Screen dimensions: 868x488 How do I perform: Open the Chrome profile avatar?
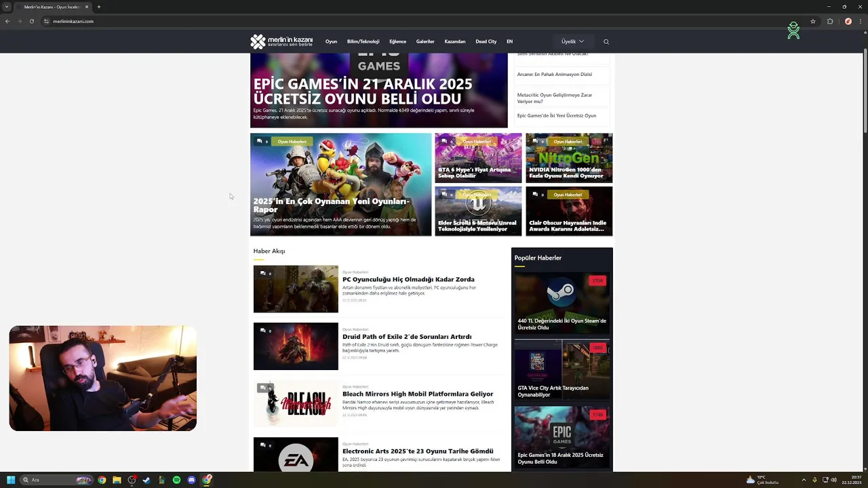point(848,21)
